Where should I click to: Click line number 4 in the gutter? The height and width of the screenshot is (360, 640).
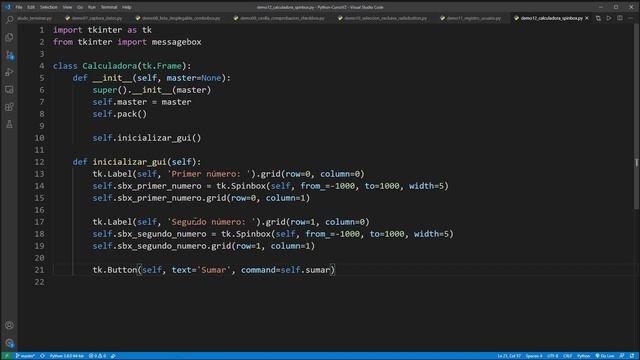(x=42, y=66)
